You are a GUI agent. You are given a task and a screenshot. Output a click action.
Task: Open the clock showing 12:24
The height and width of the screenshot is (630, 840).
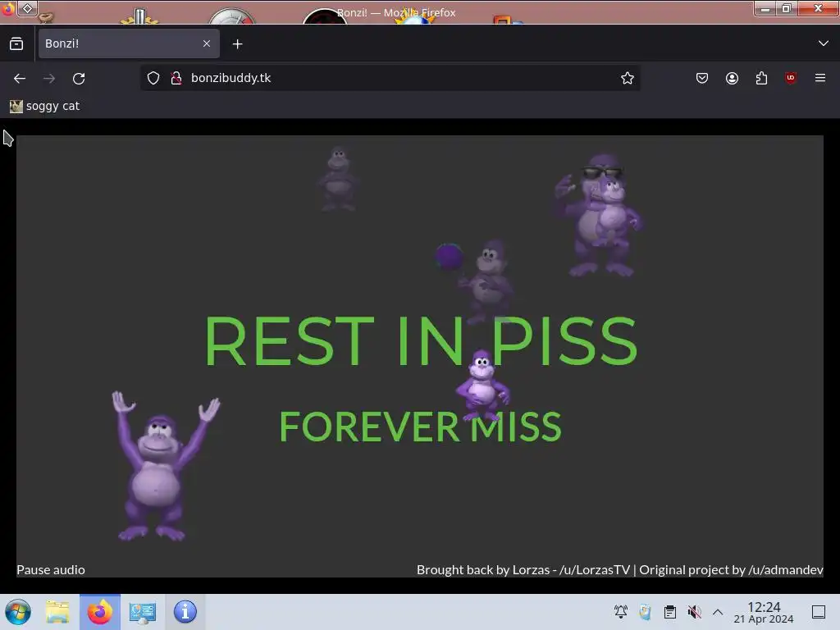764,612
